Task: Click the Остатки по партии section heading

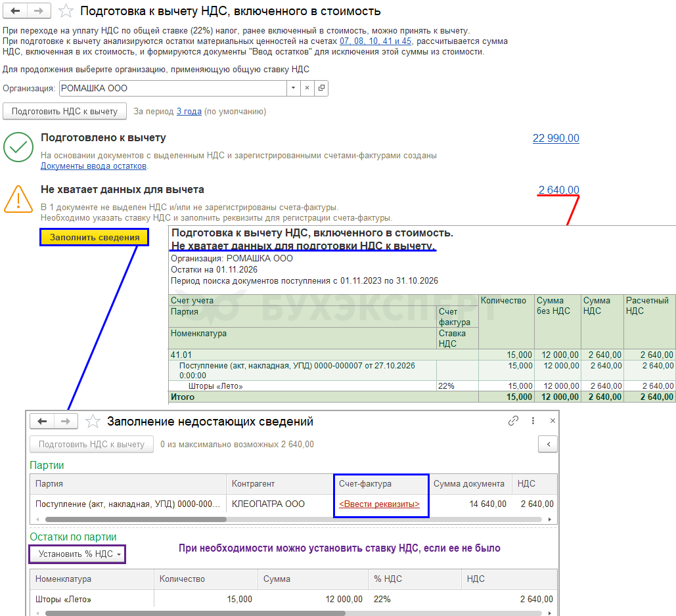Action: click(x=73, y=537)
